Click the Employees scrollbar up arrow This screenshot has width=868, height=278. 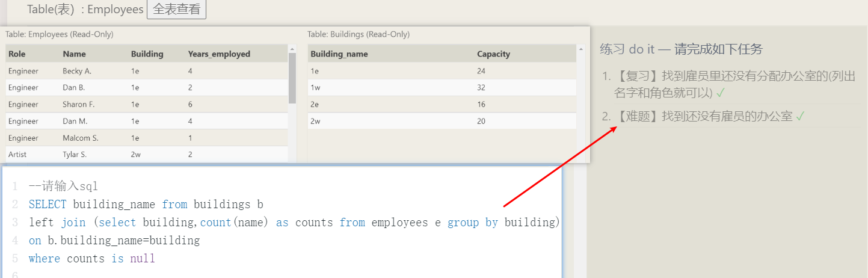tap(292, 49)
